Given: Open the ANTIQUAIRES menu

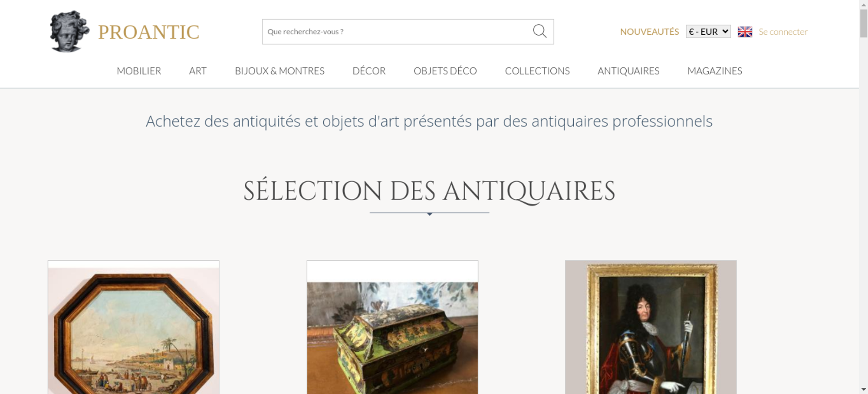Looking at the screenshot, I should point(628,71).
